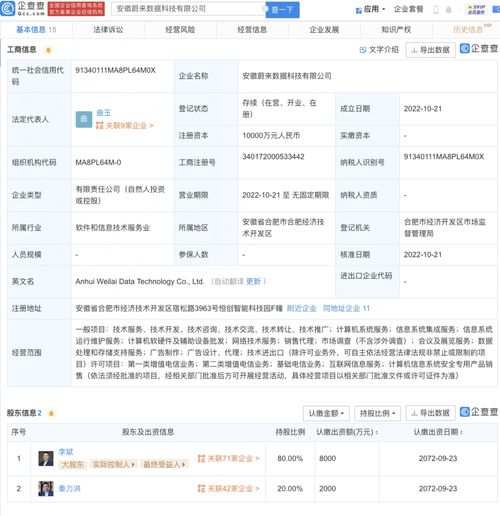Open shareholder 李斌 name link
Image resolution: width=500 pixels, height=516 pixels.
click(66, 452)
